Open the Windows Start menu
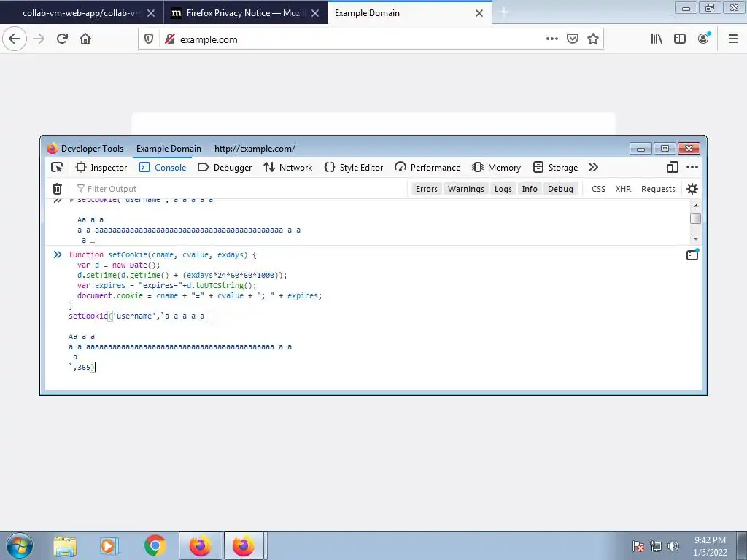Image resolution: width=747 pixels, height=560 pixels. tap(19, 545)
